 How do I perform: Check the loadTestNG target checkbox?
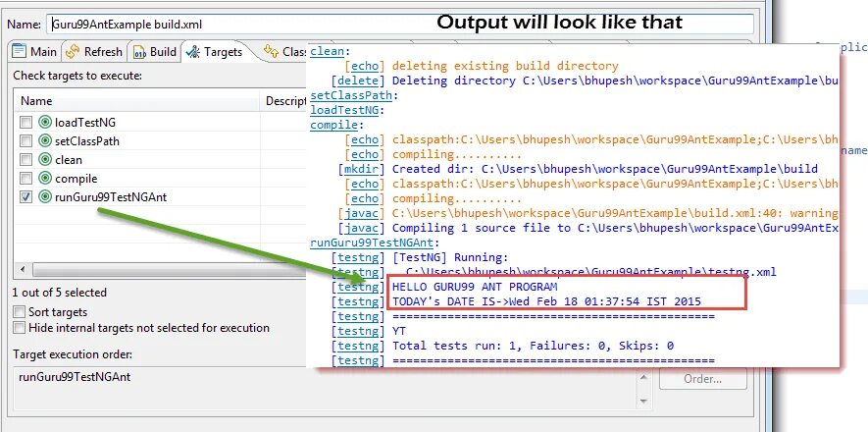(26, 123)
